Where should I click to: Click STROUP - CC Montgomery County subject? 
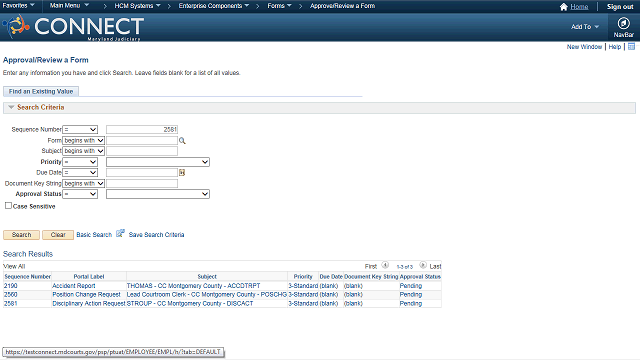pos(190,303)
